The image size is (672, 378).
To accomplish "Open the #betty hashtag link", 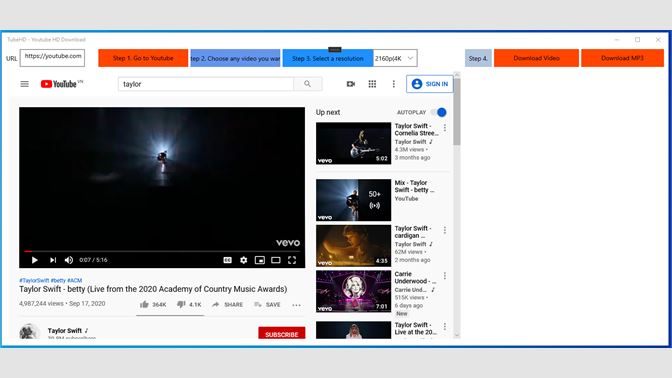I will tap(58, 280).
